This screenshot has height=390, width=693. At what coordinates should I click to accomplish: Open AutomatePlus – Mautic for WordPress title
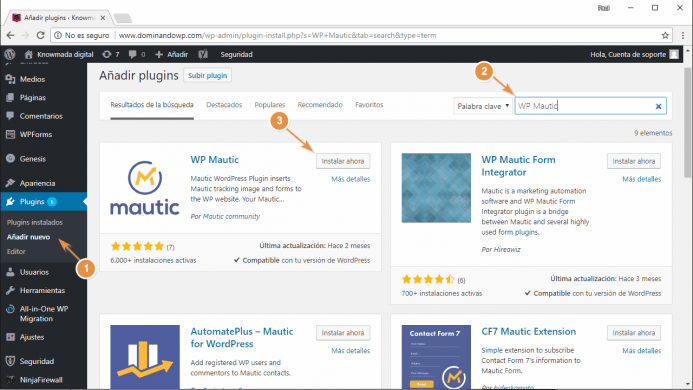point(242,337)
